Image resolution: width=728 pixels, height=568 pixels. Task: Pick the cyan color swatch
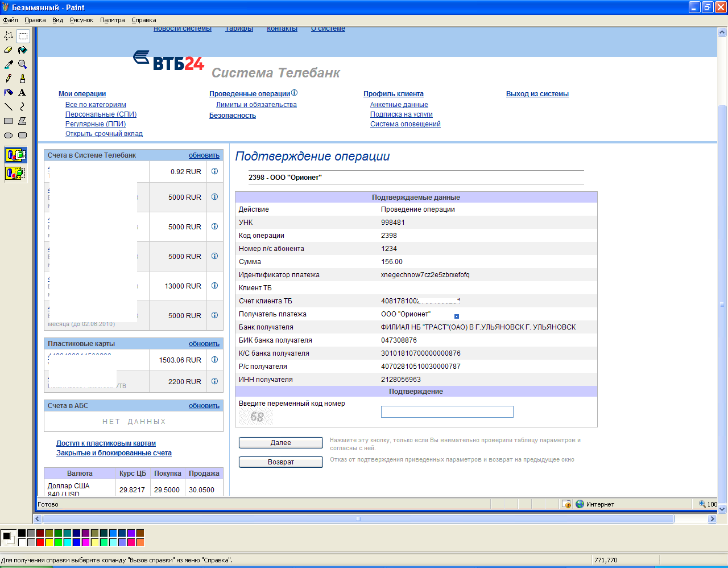click(67, 542)
